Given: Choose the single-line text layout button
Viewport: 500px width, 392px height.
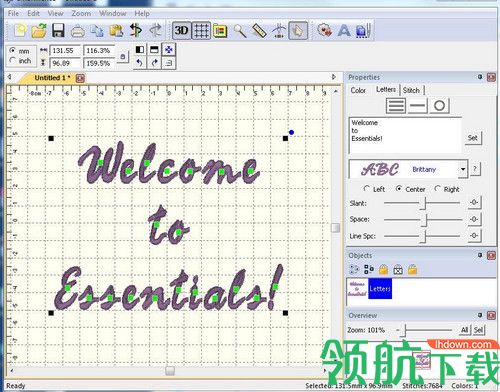Looking at the screenshot, I should click(x=418, y=106).
